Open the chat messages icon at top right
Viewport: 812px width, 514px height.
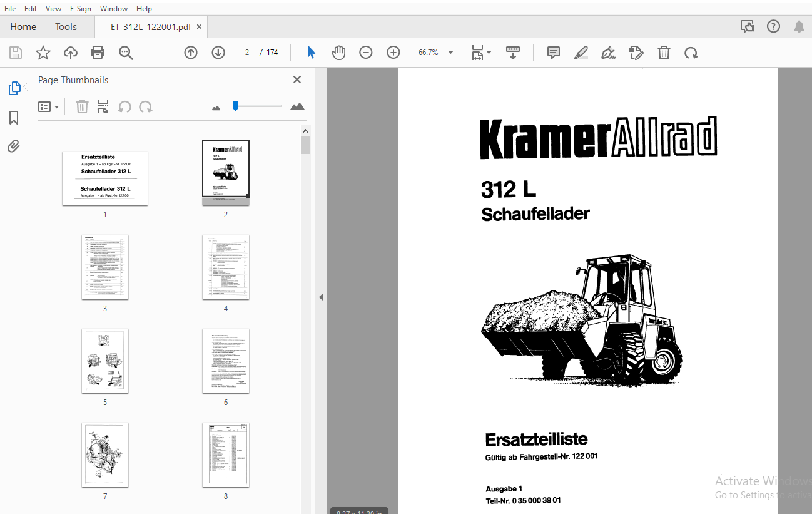point(747,26)
